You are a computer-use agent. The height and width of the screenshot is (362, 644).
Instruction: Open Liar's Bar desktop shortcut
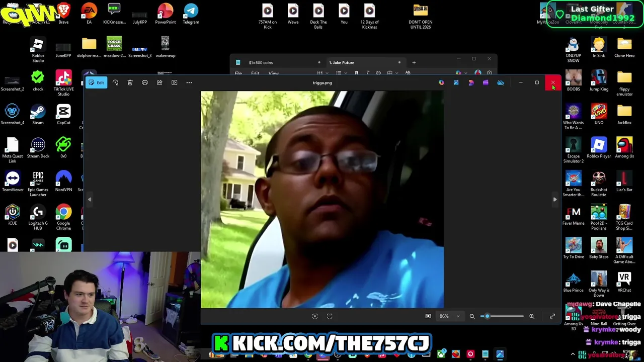(x=624, y=182)
